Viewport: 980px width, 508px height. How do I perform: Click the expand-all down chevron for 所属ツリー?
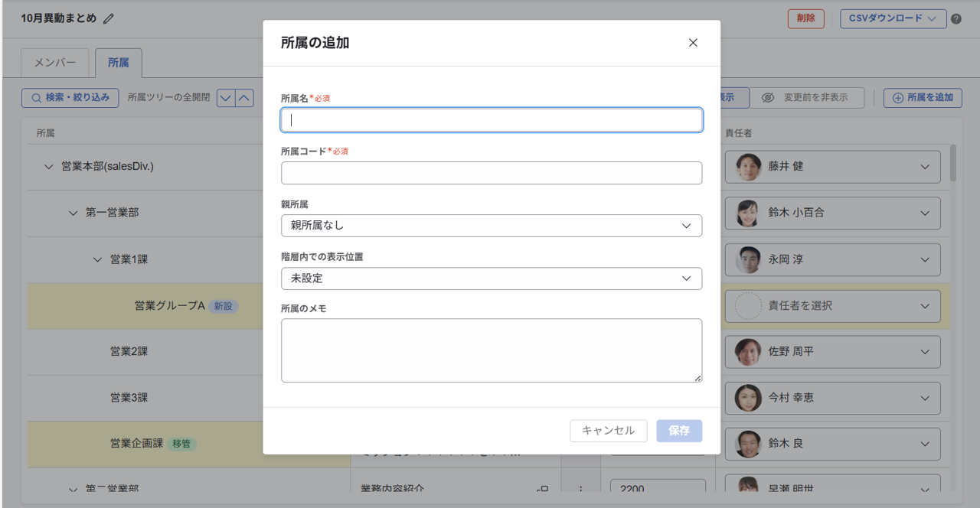click(226, 97)
